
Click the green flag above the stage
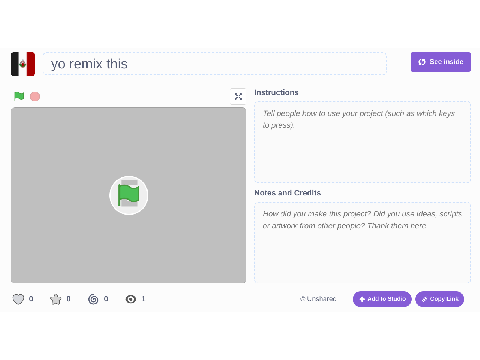(19, 96)
